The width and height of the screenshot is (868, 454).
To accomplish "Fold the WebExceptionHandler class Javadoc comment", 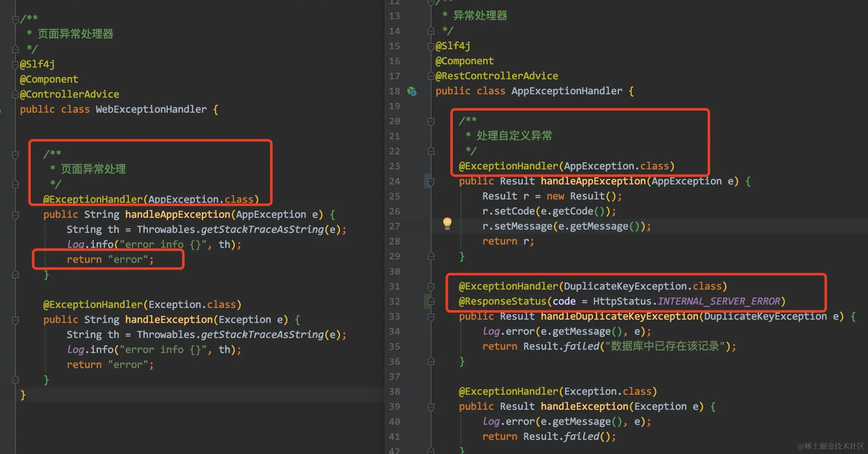I will [x=15, y=19].
